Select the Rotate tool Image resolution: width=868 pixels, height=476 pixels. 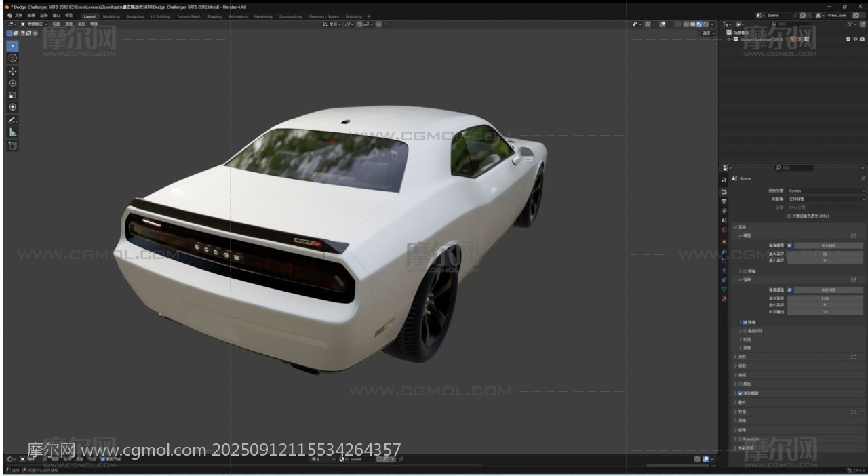pyautogui.click(x=13, y=83)
